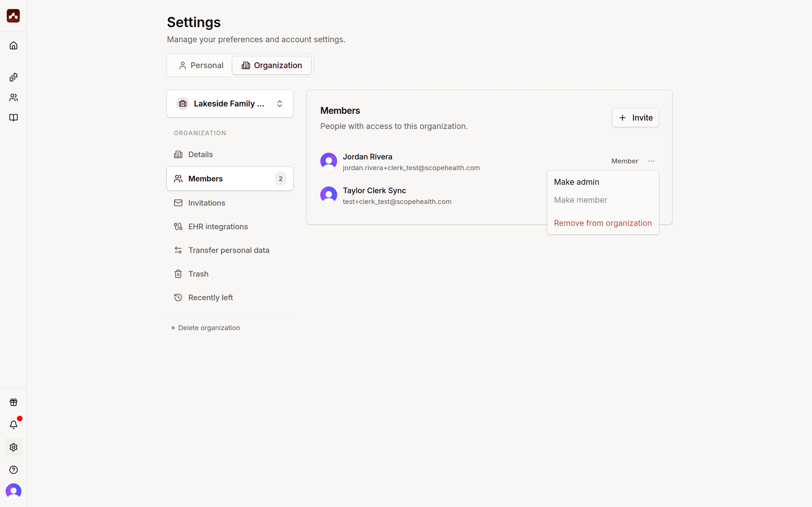Switch to the Personal tab
Screen dimensions: 812x507
tap(201, 65)
